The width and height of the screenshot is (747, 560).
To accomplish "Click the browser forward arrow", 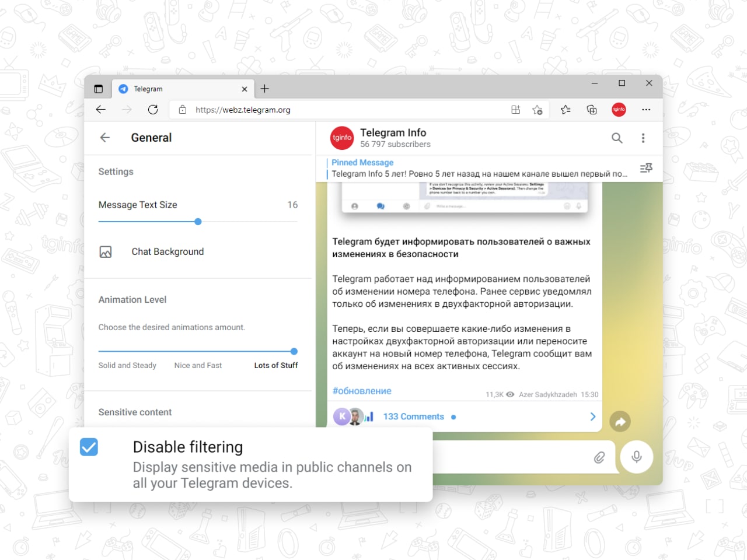I will pyautogui.click(x=127, y=110).
